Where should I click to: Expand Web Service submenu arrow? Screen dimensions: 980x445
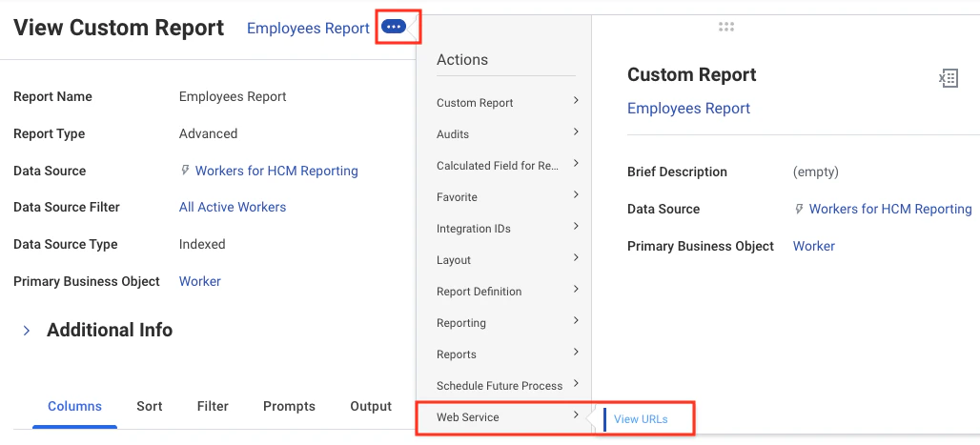(576, 415)
